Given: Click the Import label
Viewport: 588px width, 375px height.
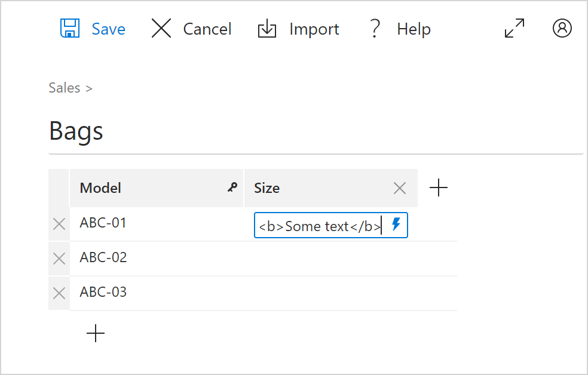Looking at the screenshot, I should coord(314,29).
